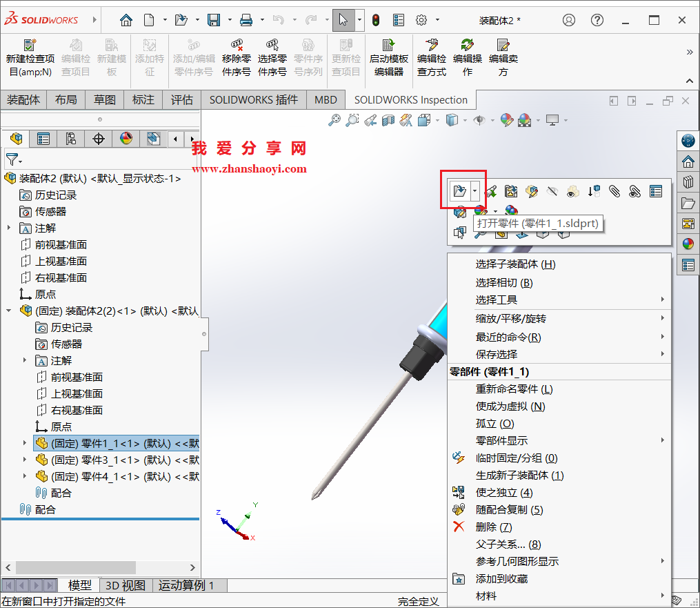Open Hide/Show Items eye dropdown arrow
The width and height of the screenshot is (700, 608).
(x=492, y=120)
